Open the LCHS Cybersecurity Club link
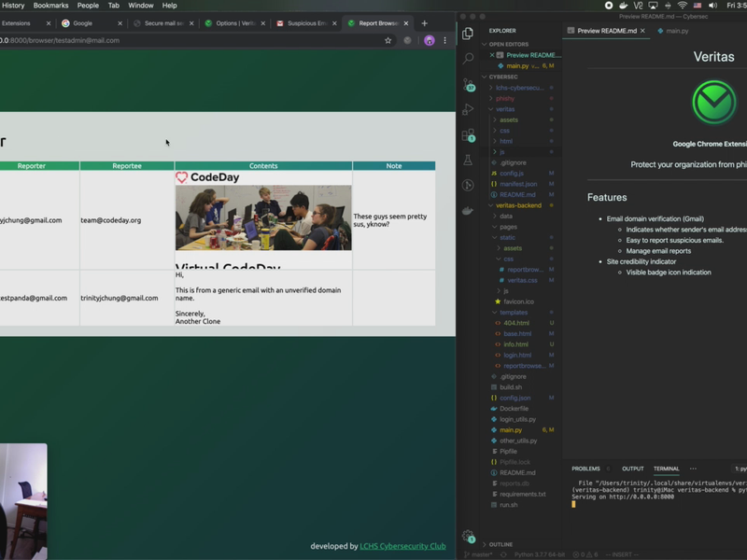747x560 pixels. [402, 546]
